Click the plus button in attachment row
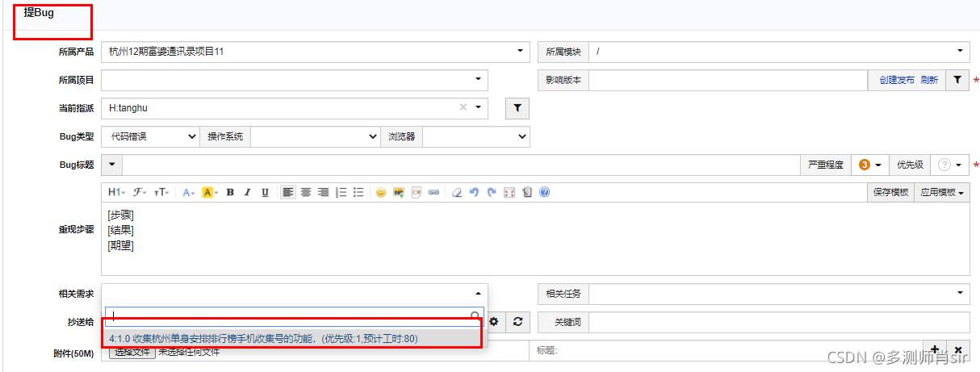980x372 pixels. pos(934,349)
